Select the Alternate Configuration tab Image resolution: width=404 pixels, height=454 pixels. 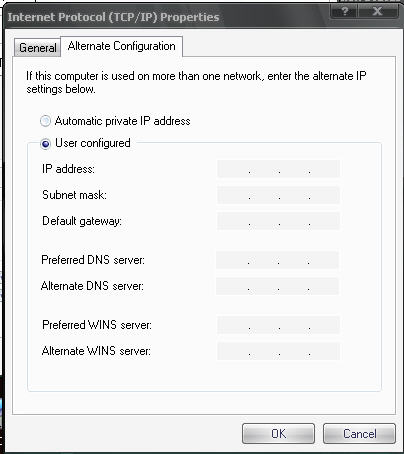122,46
